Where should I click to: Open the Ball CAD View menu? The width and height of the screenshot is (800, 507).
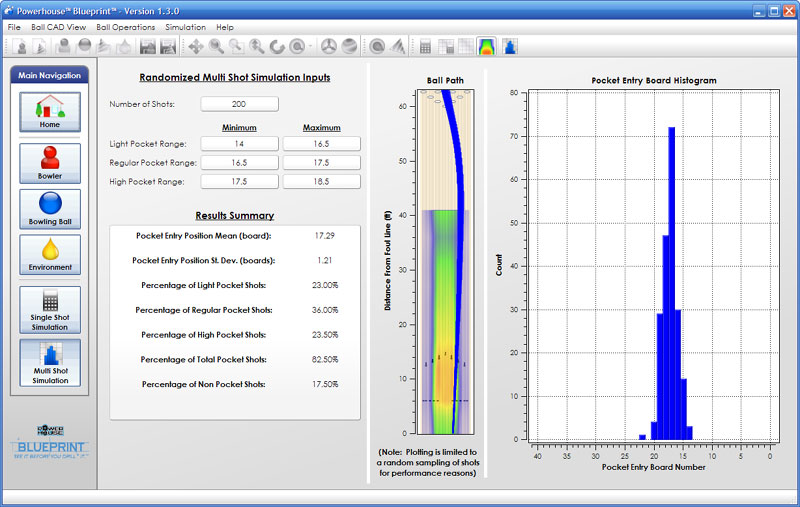point(58,27)
